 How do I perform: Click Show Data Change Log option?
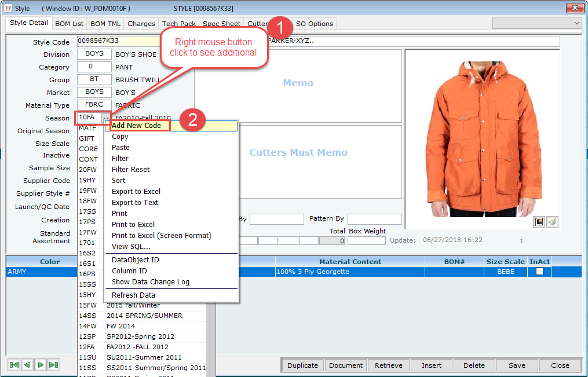(x=151, y=282)
